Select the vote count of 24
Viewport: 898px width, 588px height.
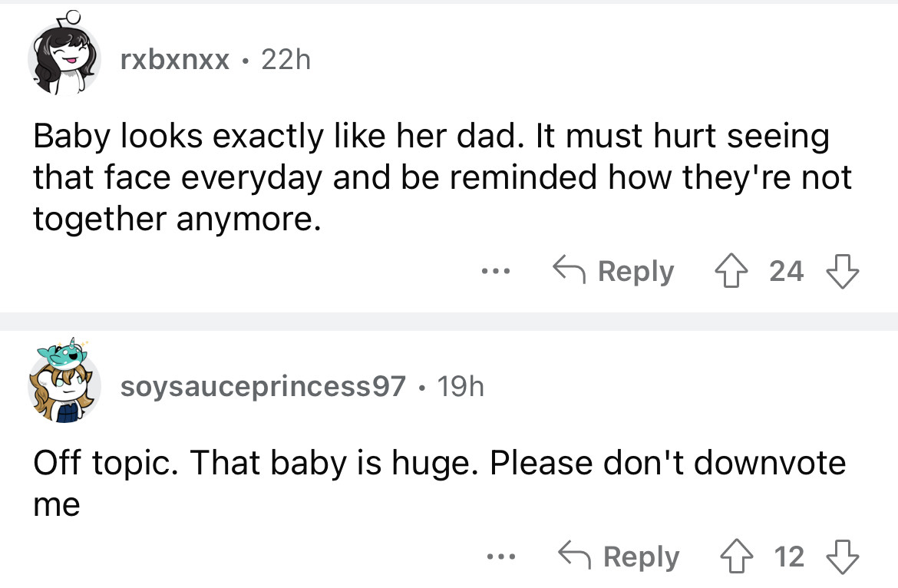(787, 271)
